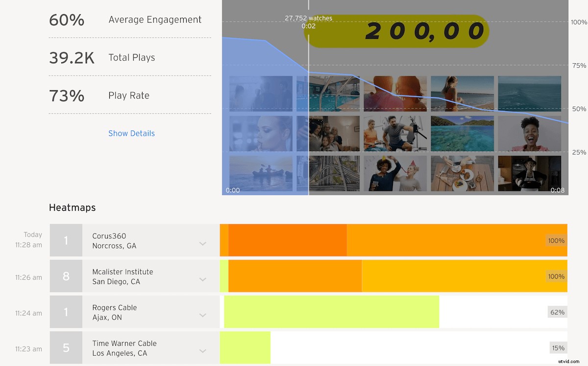
Task: Click the highway interchange thumbnail
Action: pyautogui.click(x=335, y=173)
